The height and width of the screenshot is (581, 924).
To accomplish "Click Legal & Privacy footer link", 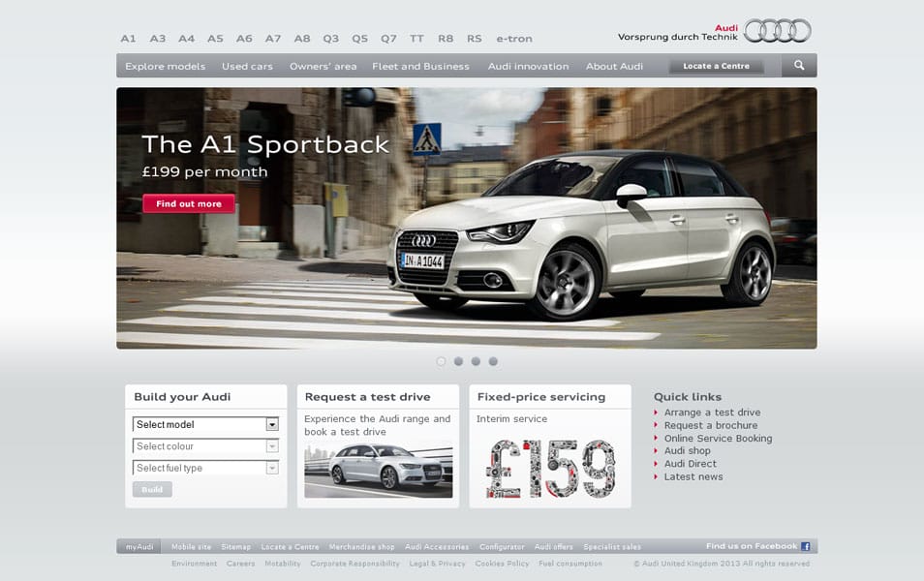I will coord(437,564).
